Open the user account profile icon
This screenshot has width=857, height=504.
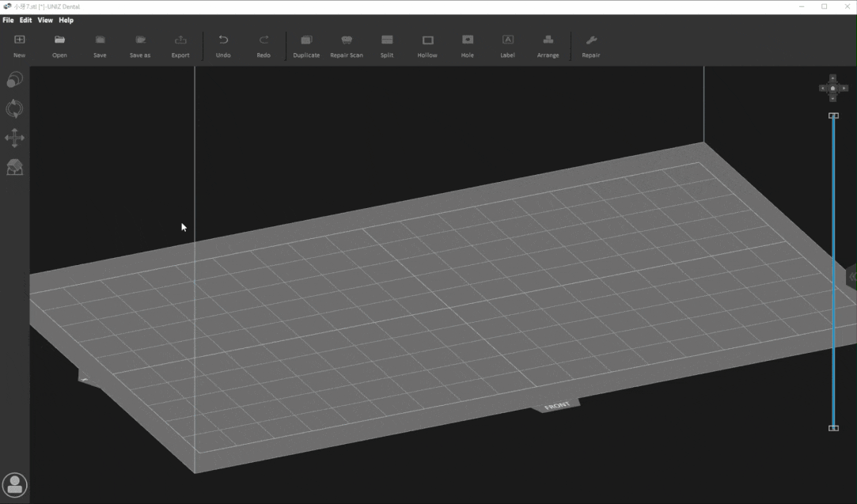(15, 484)
